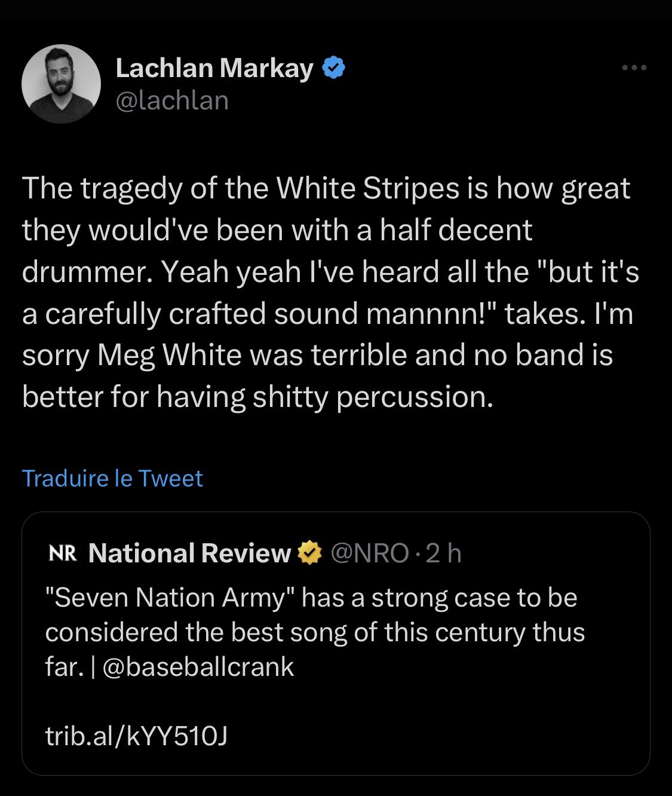Image resolution: width=672 pixels, height=796 pixels.
Task: Click the "carefully crafted sound" line
Action: click(x=327, y=313)
